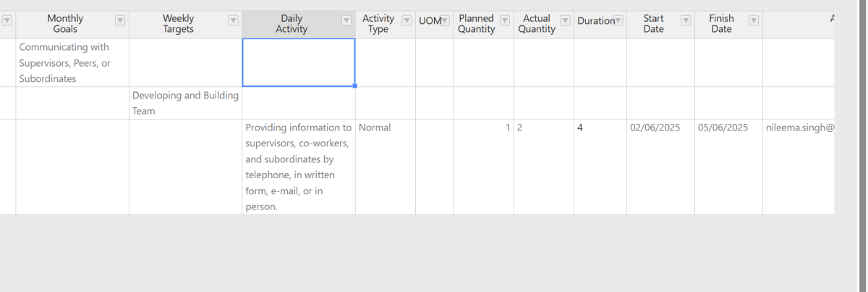The image size is (868, 292).
Task: Click the UOM column filter arrow
Action: pos(445,21)
